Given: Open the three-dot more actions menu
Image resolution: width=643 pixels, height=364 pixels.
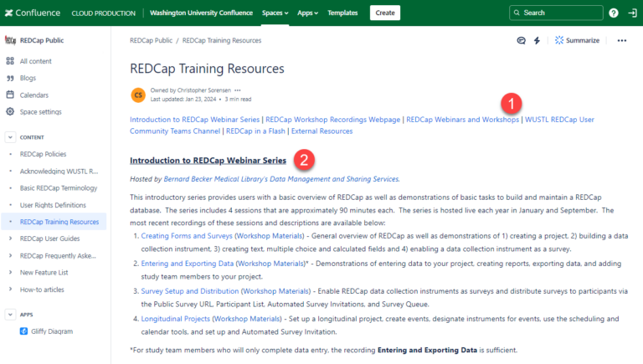Looking at the screenshot, I should (x=622, y=40).
